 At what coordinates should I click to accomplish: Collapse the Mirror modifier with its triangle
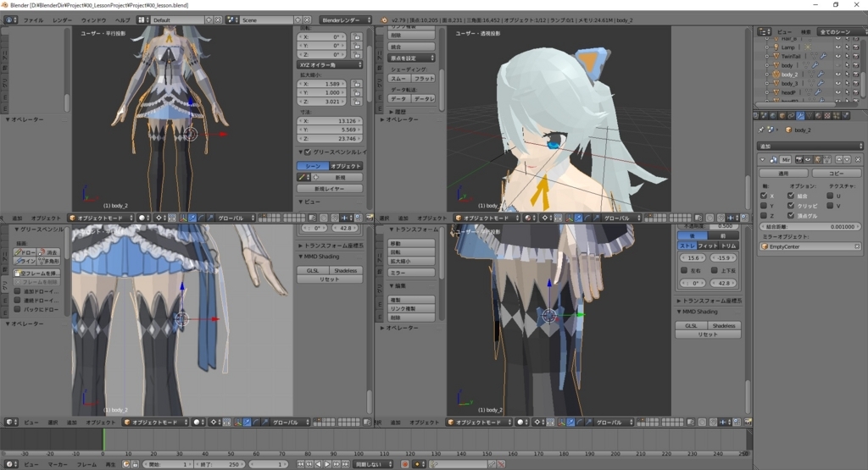(762, 160)
